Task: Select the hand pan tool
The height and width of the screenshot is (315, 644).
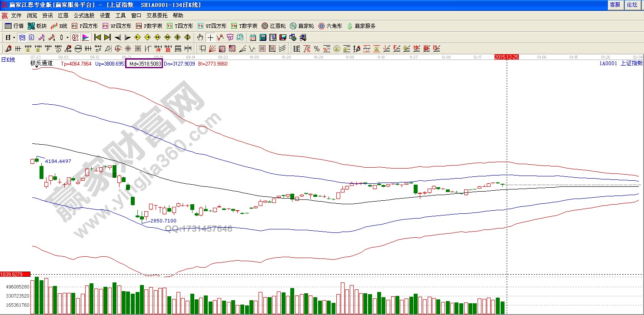Action: coord(200,37)
